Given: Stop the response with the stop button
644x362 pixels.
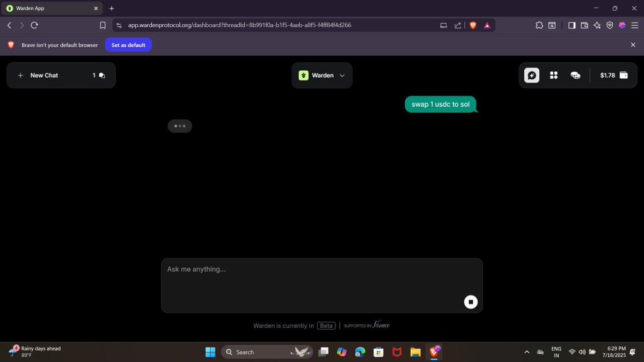Looking at the screenshot, I should point(471,302).
